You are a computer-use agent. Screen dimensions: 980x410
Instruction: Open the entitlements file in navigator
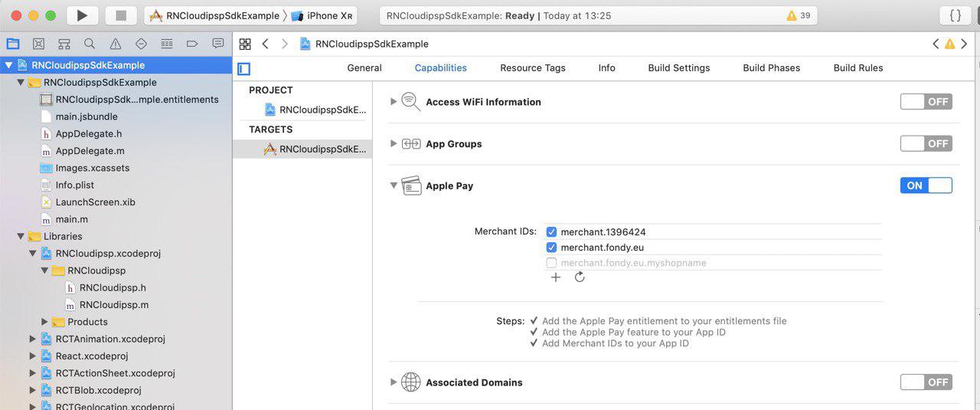(137, 100)
